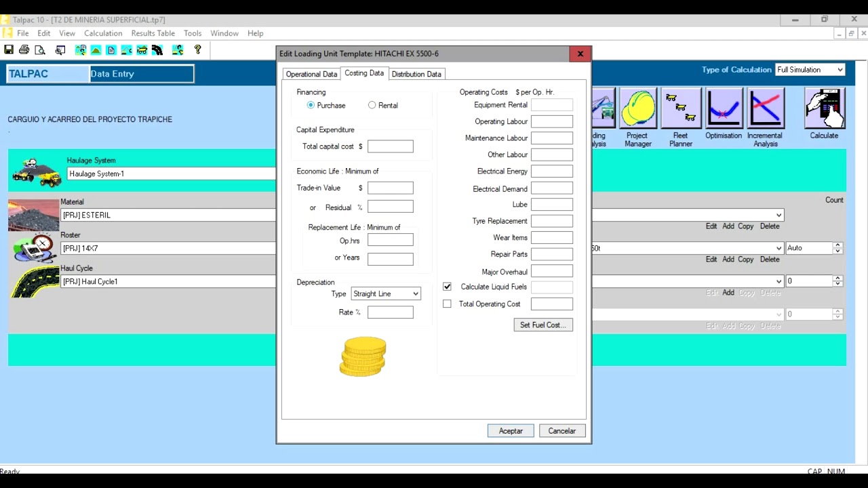The image size is (868, 488).
Task: Click the Depreciation Rate percent field
Action: click(391, 312)
